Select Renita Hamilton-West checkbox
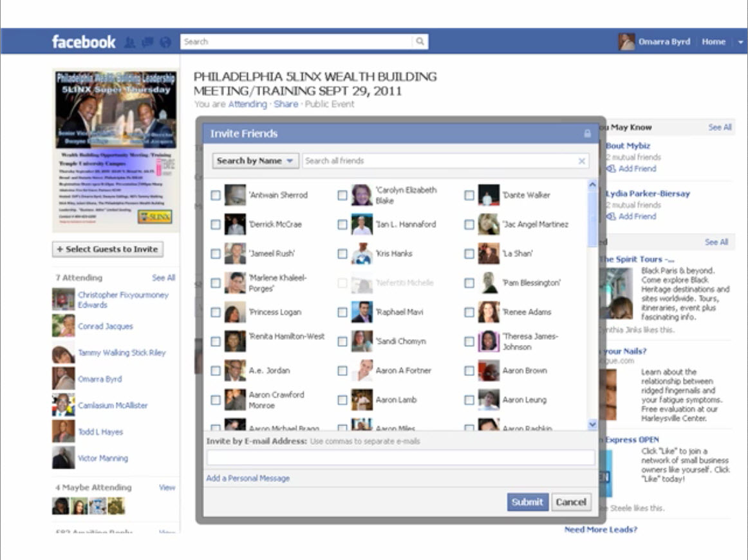This screenshot has height=560, width=748. 216,342
